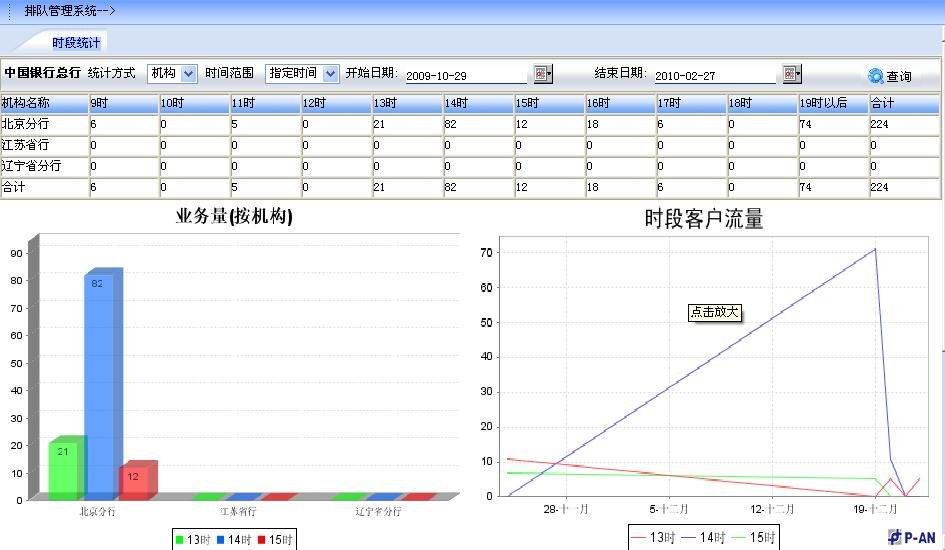Click the 点击放大 tooltip on line chart
This screenshot has height=550, width=945.
715,312
